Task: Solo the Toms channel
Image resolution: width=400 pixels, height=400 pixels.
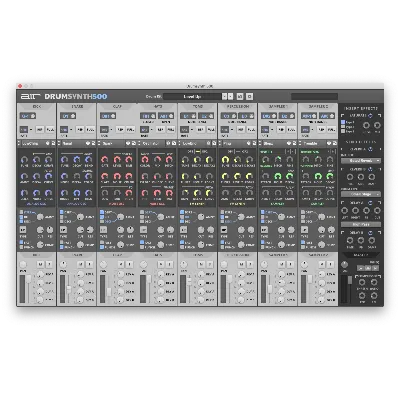Action: coord(210,264)
